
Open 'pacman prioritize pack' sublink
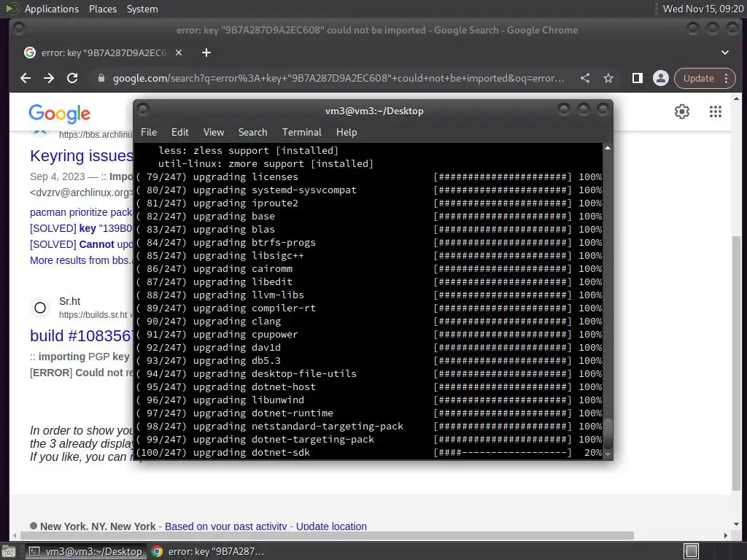coord(81,212)
